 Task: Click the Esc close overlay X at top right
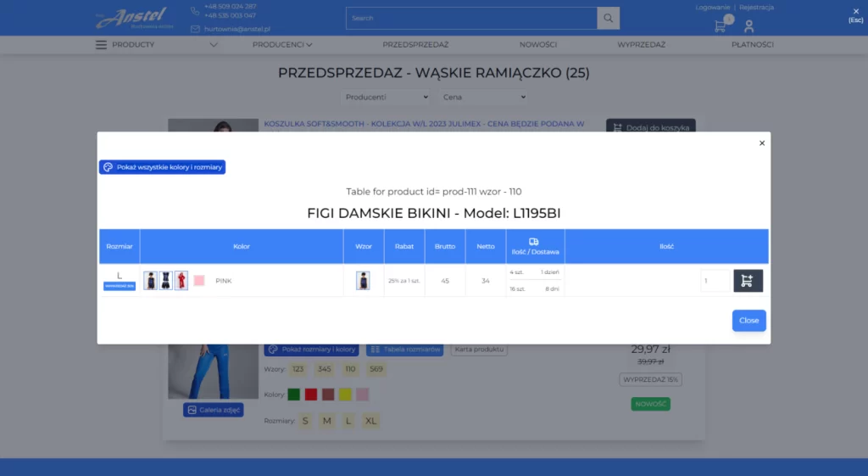[x=856, y=11]
